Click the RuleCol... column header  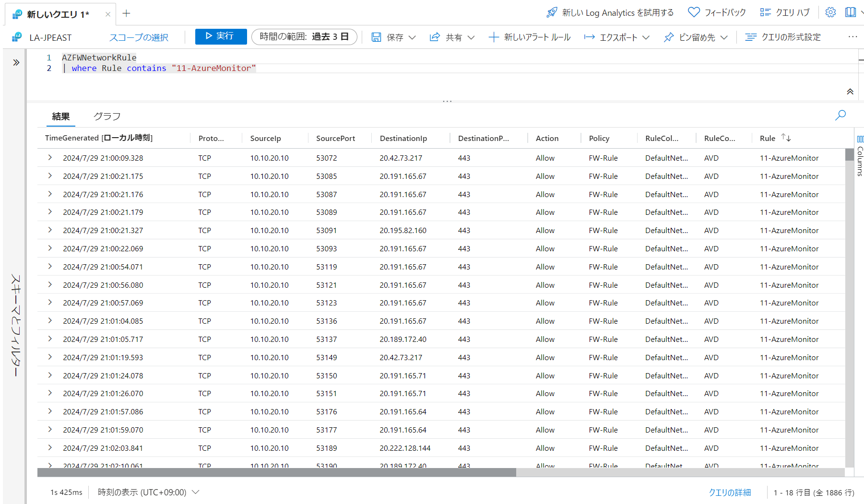click(662, 138)
